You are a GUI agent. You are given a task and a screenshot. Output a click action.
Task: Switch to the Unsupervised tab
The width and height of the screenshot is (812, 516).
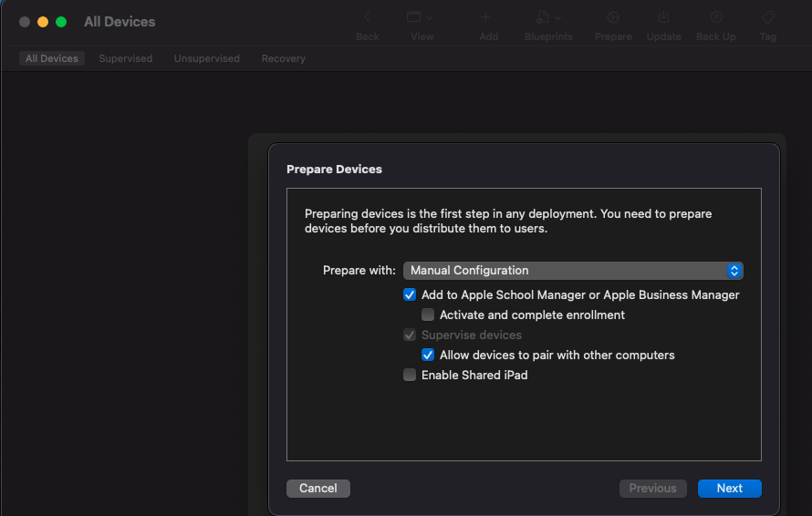click(206, 58)
